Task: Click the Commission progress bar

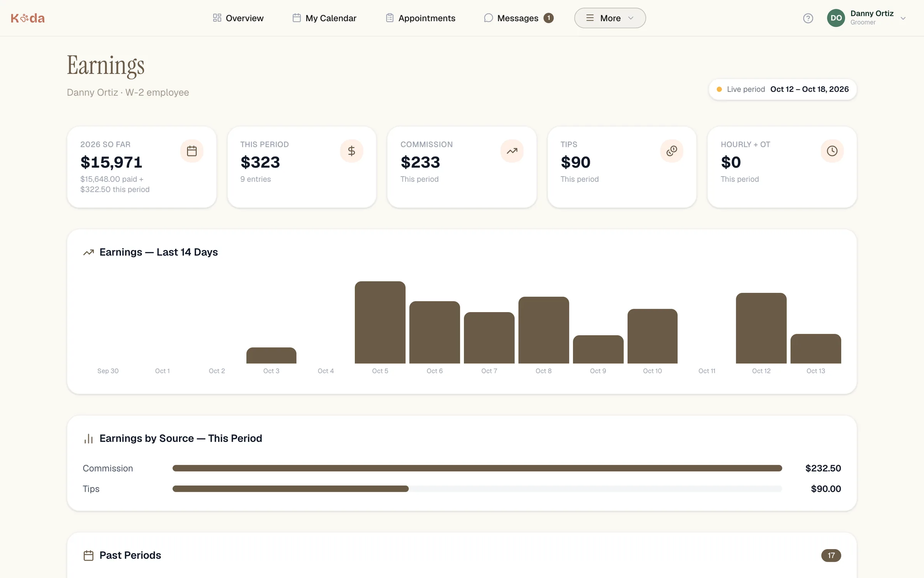Action: point(477,468)
